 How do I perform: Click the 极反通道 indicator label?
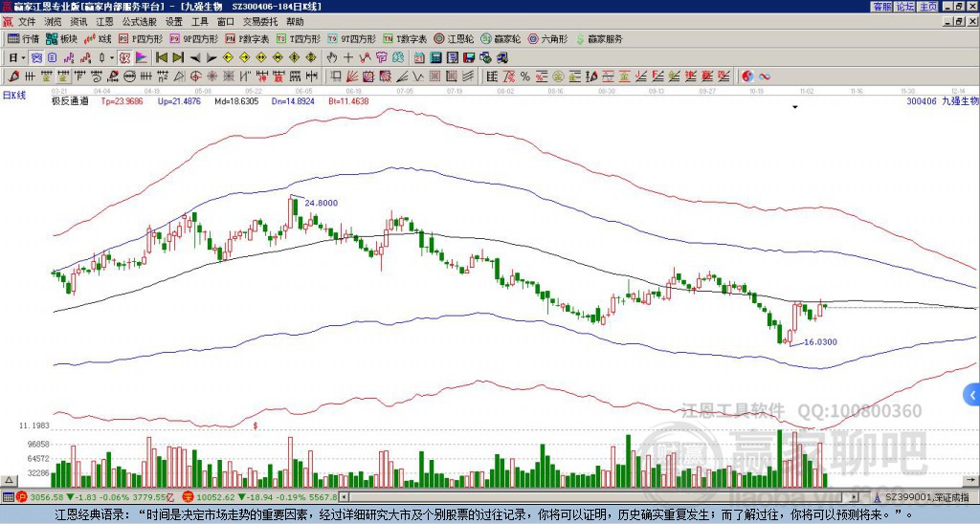coord(70,100)
